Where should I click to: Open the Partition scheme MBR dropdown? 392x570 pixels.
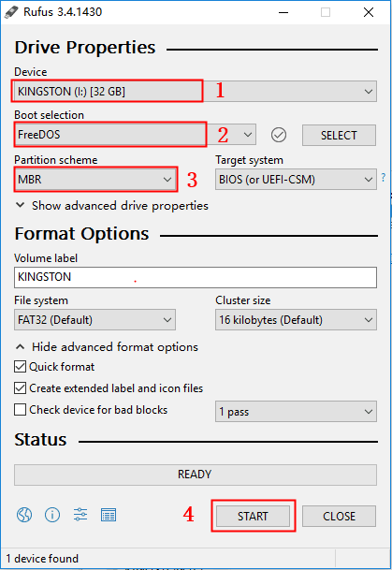94,179
